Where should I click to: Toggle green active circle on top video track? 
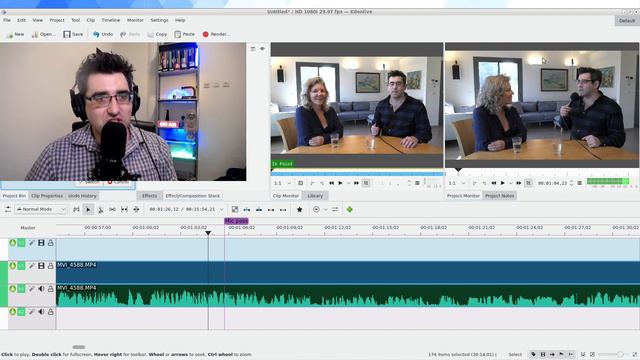click(x=13, y=243)
